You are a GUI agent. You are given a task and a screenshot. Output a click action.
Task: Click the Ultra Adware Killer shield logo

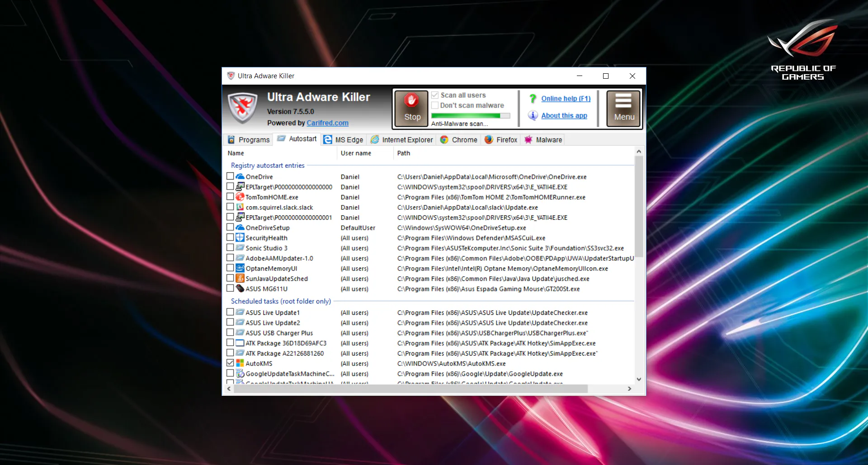pyautogui.click(x=243, y=108)
